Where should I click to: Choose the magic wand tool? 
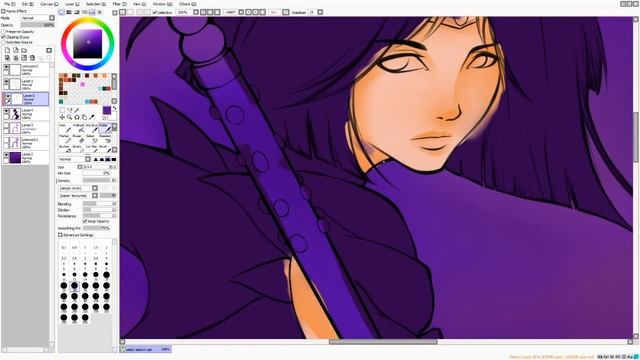pos(77,110)
